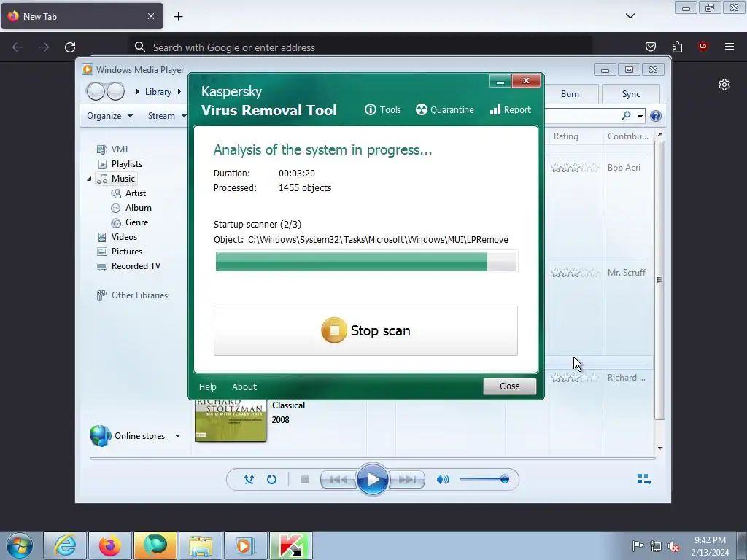The height and width of the screenshot is (560, 747).
Task: Open Online stores dropdown arrow
Action: tap(177, 436)
